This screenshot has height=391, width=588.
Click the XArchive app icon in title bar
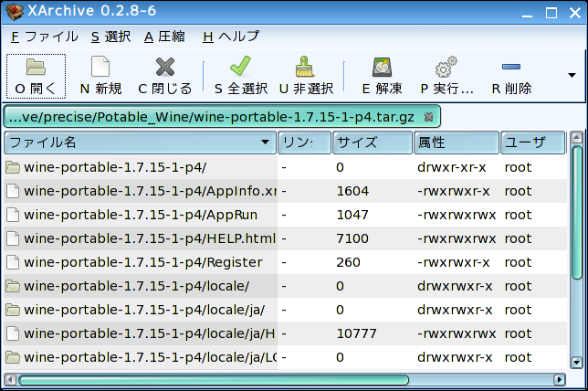point(15,12)
